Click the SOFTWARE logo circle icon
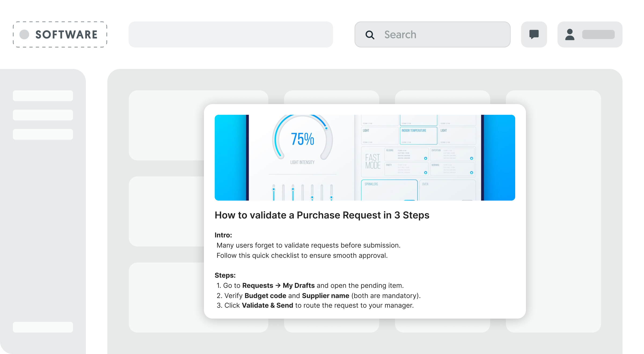 (24, 35)
